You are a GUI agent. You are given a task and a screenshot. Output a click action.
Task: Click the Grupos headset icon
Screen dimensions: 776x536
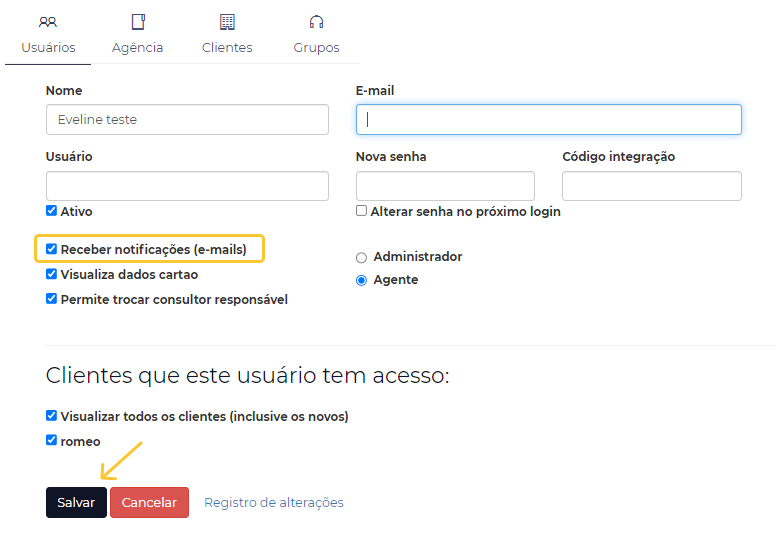[x=316, y=22]
